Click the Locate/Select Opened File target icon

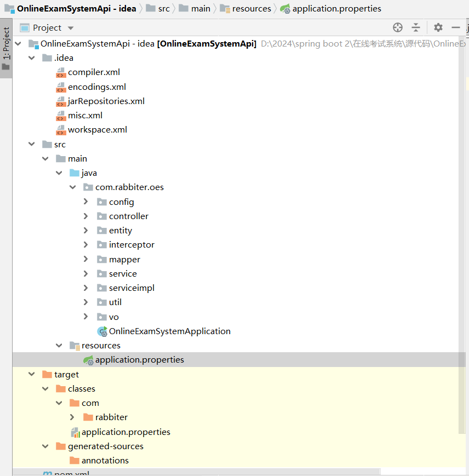(x=398, y=27)
